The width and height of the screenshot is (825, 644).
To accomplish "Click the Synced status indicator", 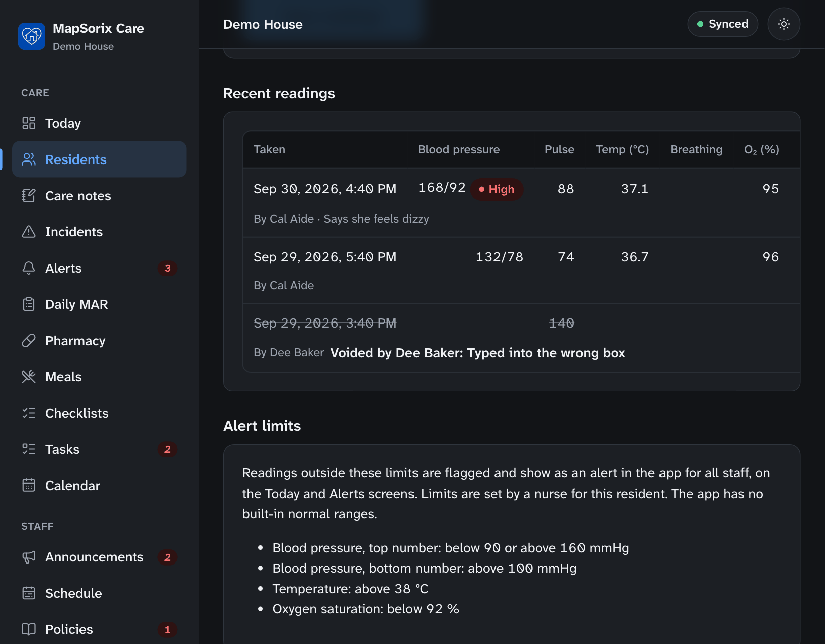I will click(722, 24).
